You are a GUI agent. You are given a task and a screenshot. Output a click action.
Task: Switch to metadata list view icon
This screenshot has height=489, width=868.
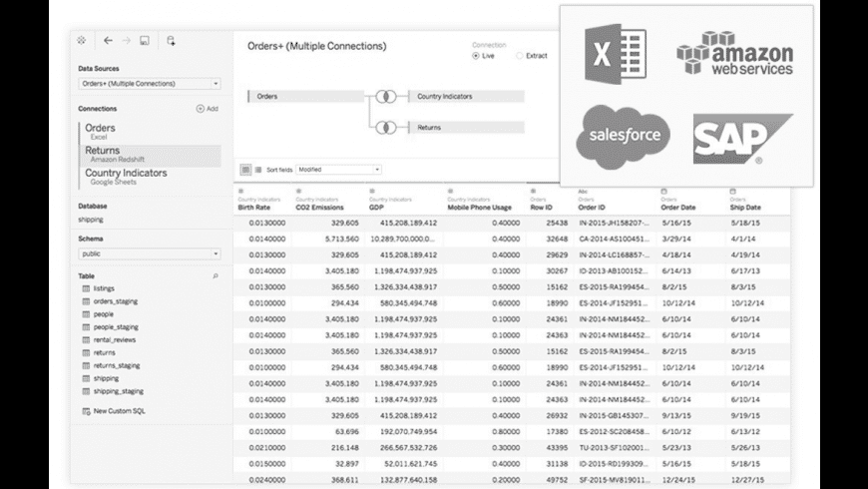258,170
